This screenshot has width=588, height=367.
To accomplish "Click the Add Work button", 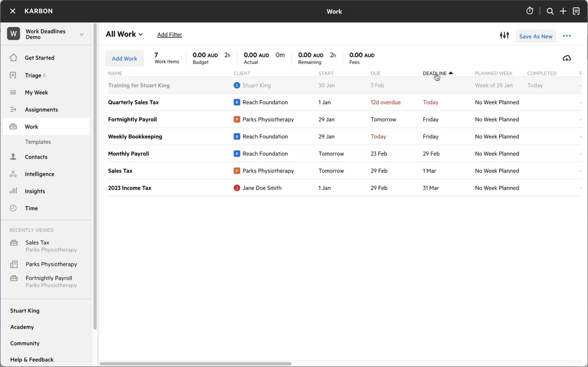I will [x=124, y=58].
